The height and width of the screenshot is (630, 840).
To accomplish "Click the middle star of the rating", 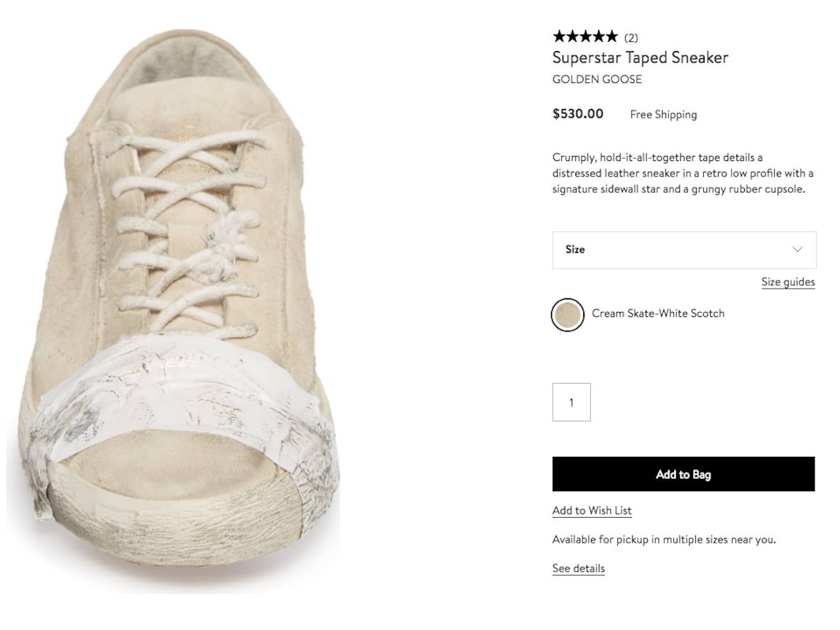I will [585, 37].
